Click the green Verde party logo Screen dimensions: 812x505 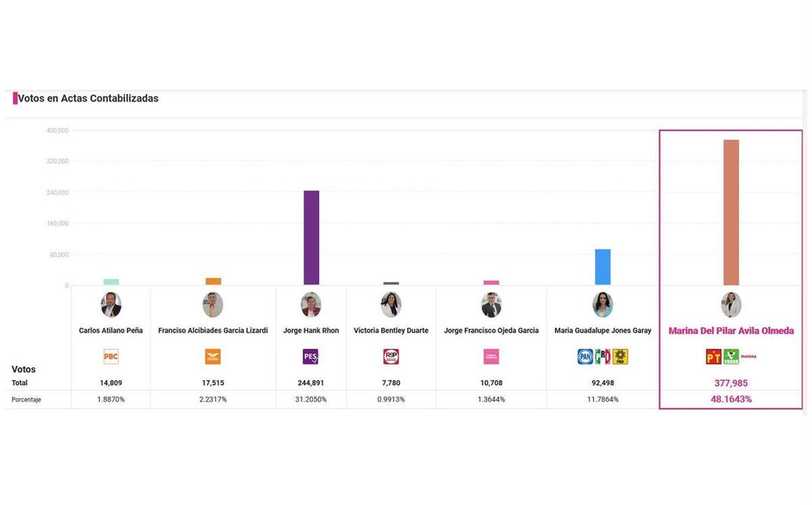pyautogui.click(x=731, y=356)
